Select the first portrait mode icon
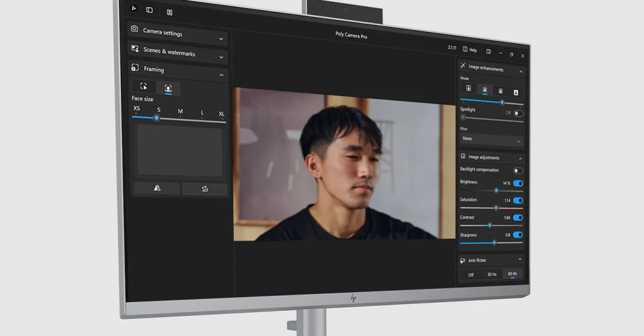This screenshot has height=336, width=644. 468,89
